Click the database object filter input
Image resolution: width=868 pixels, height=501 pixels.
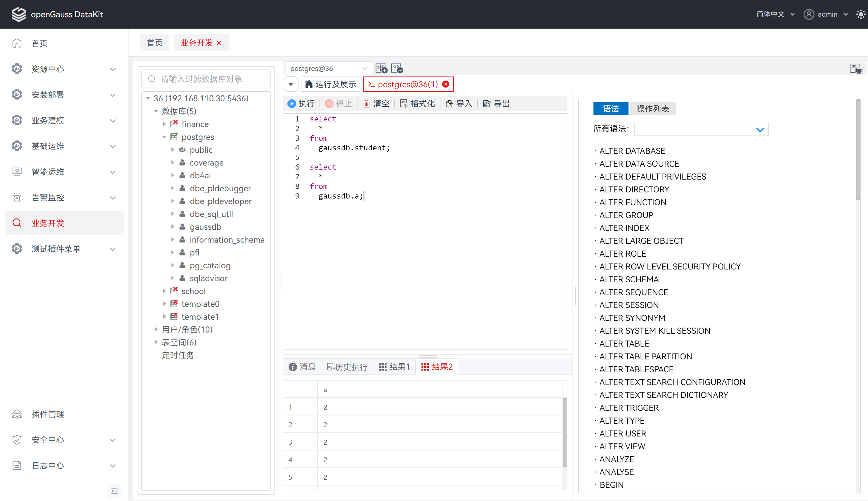point(206,79)
